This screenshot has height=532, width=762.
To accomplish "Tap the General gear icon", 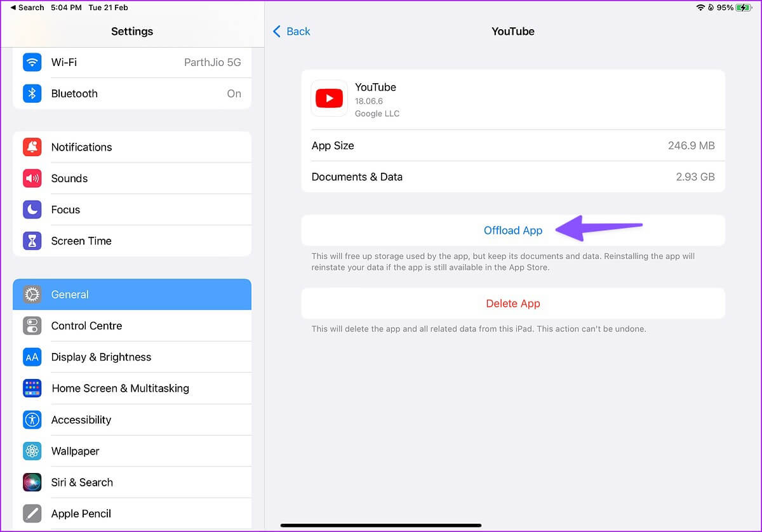I will click(x=32, y=295).
